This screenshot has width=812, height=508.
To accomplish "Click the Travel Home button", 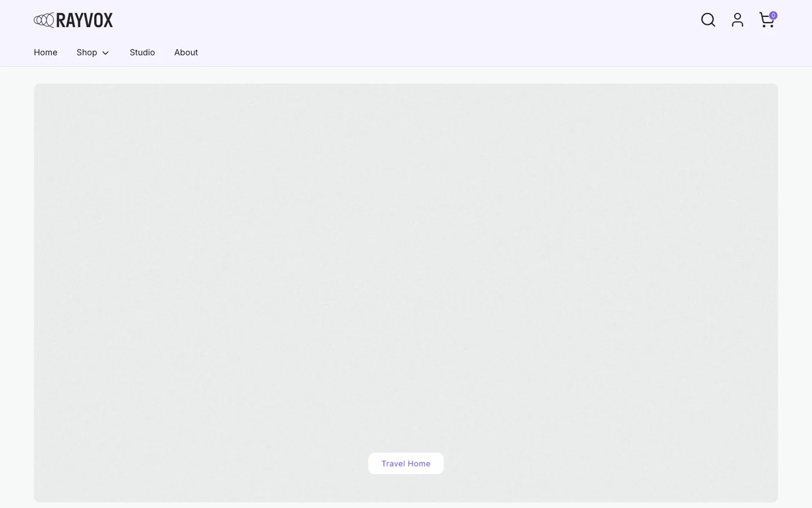I will tap(406, 463).
